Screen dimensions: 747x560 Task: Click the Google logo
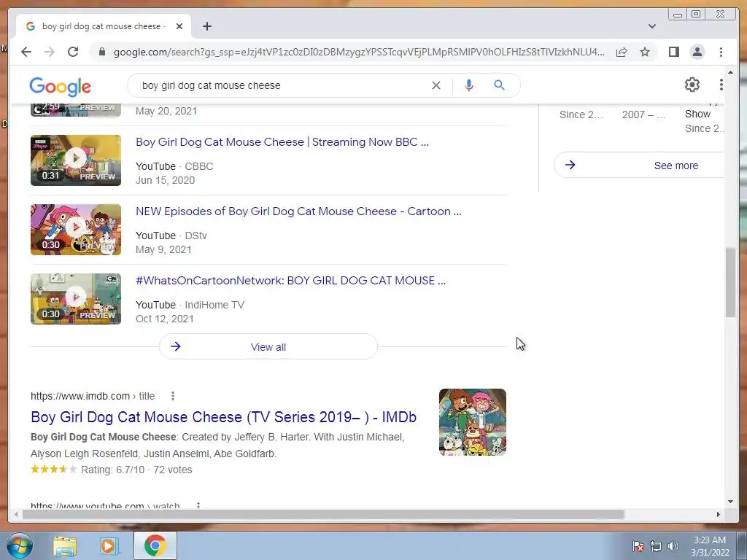point(60,86)
